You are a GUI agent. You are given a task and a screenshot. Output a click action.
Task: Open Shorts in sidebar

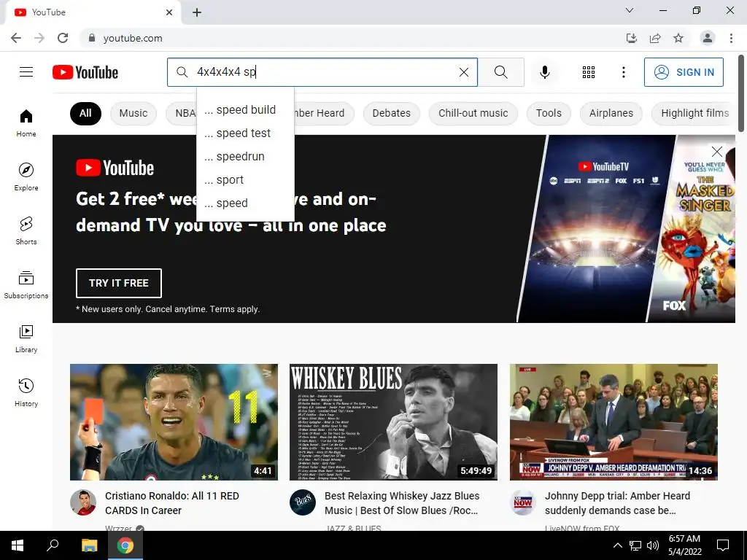pos(26,230)
